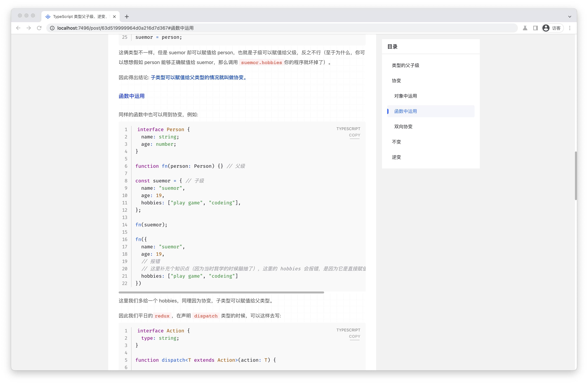Select the 不变 entry in the directory
Image resolution: width=588 pixels, height=384 pixels.
pyautogui.click(x=397, y=142)
